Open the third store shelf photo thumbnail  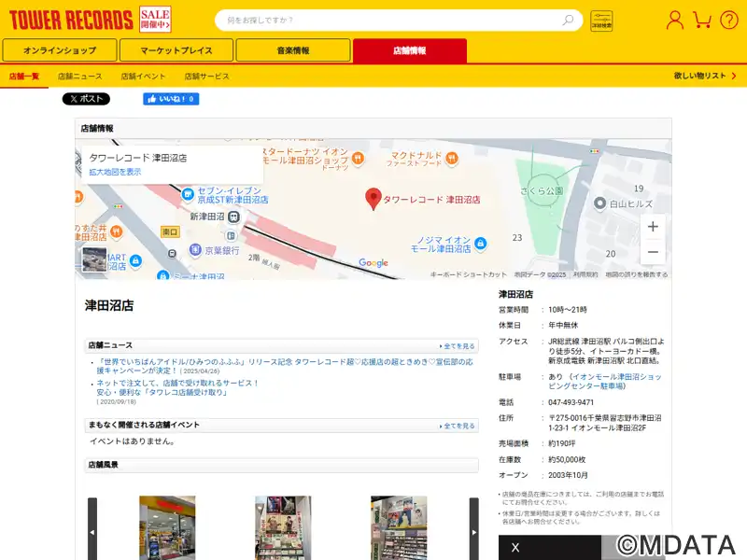click(399, 527)
